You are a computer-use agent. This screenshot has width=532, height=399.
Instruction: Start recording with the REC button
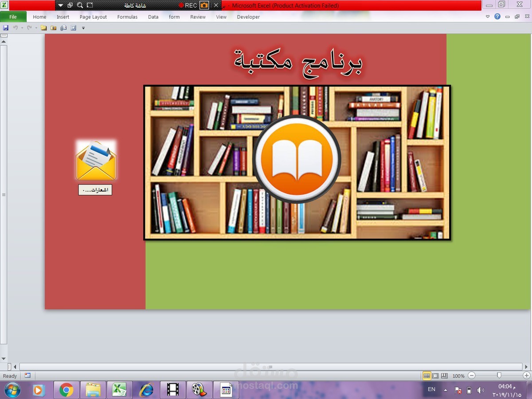pyautogui.click(x=188, y=5)
